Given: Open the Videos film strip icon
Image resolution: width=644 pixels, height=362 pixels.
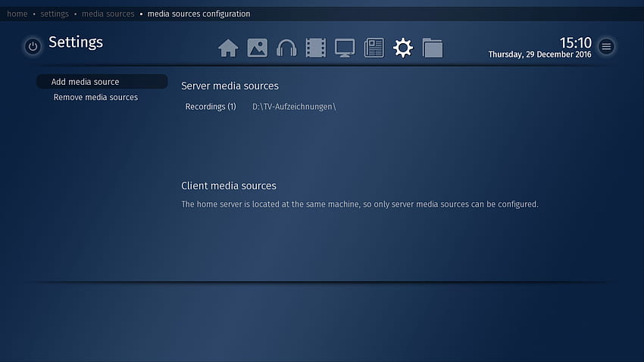Looking at the screenshot, I should 316,48.
